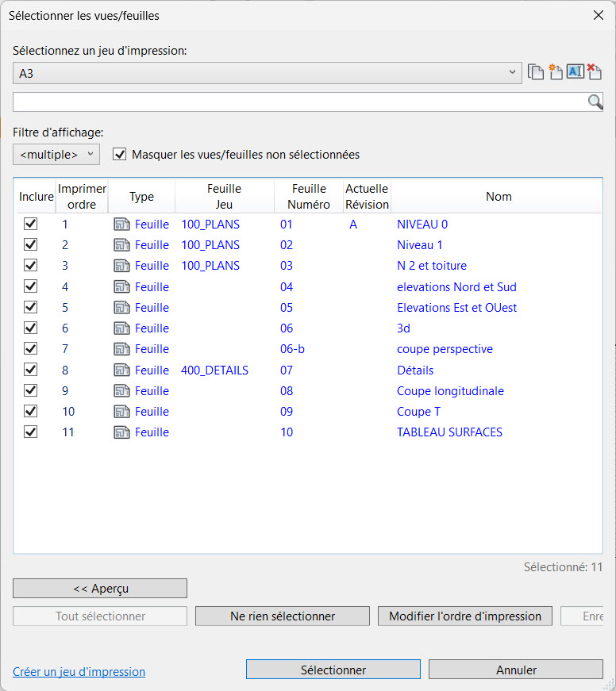The width and height of the screenshot is (616, 691).
Task: Toggle Masquer les vues/feuilles non sélectionnées
Action: point(120,155)
